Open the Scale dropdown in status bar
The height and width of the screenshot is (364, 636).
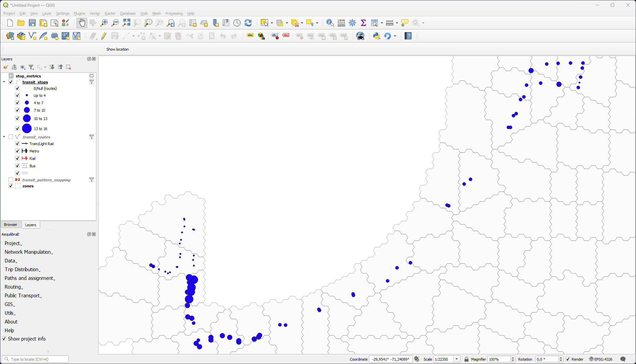coord(456,359)
